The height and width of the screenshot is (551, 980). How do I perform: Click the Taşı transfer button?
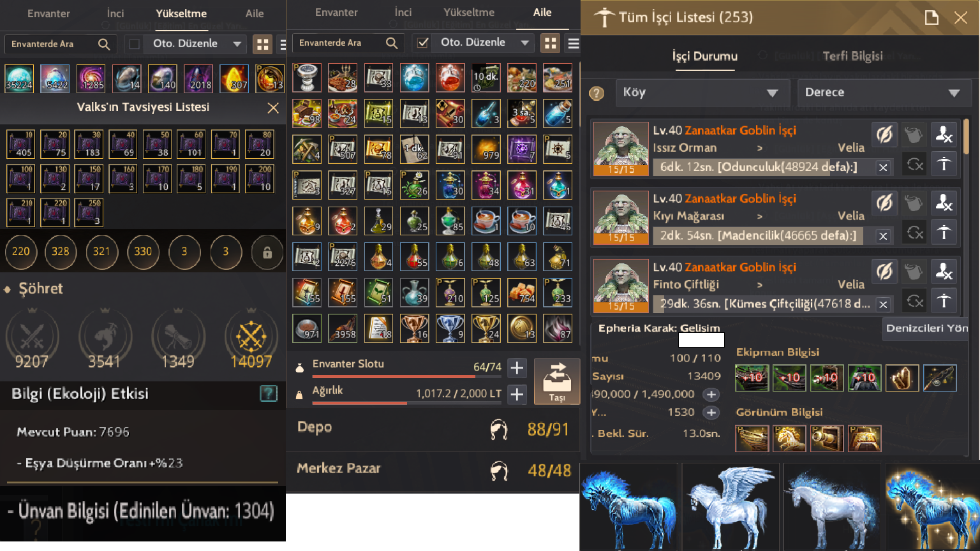tap(557, 381)
